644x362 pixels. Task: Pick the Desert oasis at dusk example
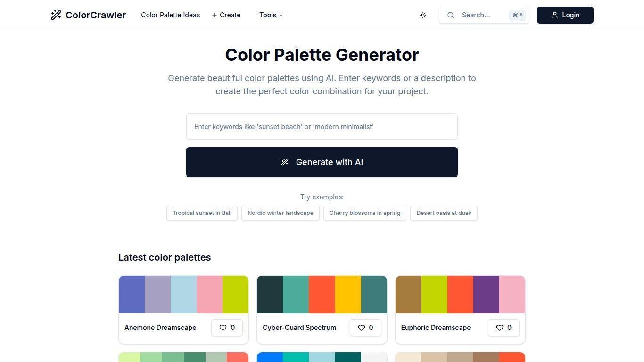point(444,213)
